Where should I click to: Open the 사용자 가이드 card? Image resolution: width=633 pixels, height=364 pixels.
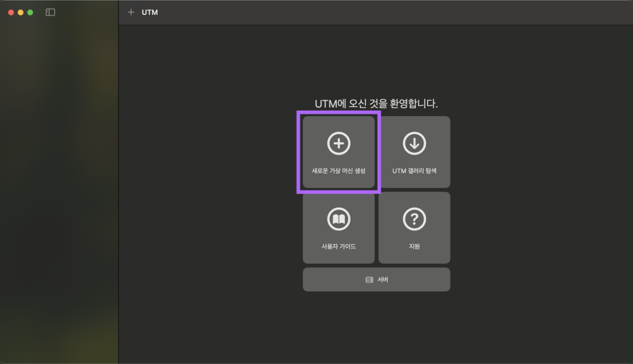pos(338,227)
